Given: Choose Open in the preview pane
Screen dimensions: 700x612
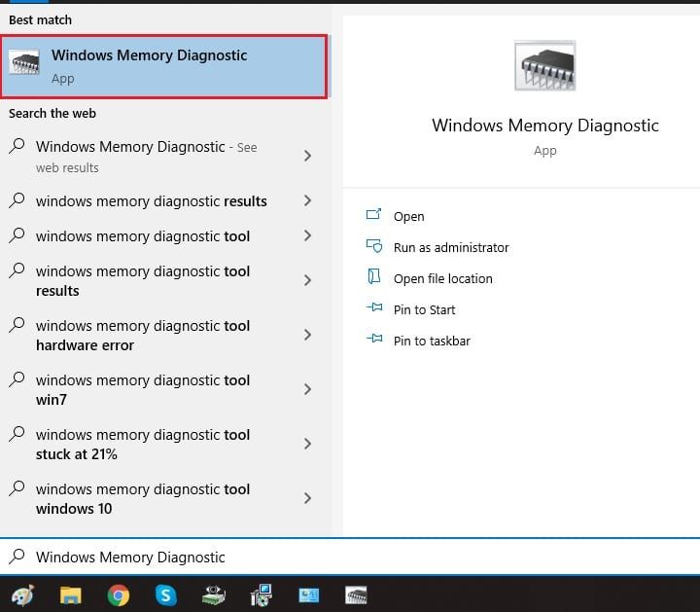Looking at the screenshot, I should 408,217.
